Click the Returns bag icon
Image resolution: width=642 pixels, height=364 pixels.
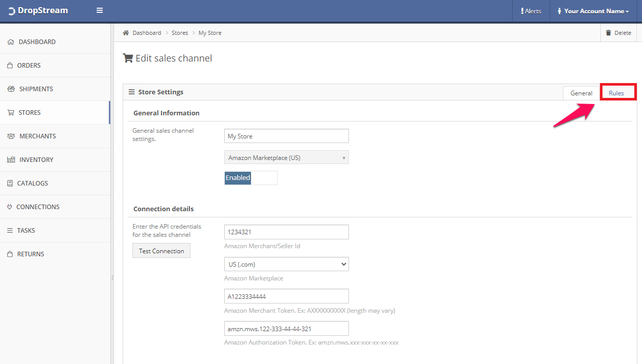coord(10,254)
